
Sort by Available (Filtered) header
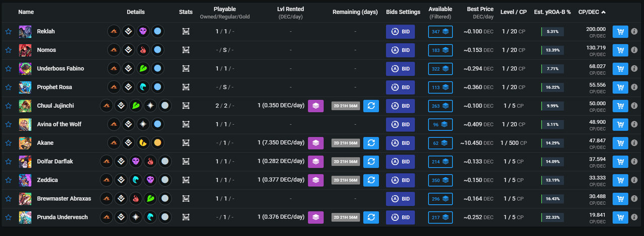[x=440, y=13]
